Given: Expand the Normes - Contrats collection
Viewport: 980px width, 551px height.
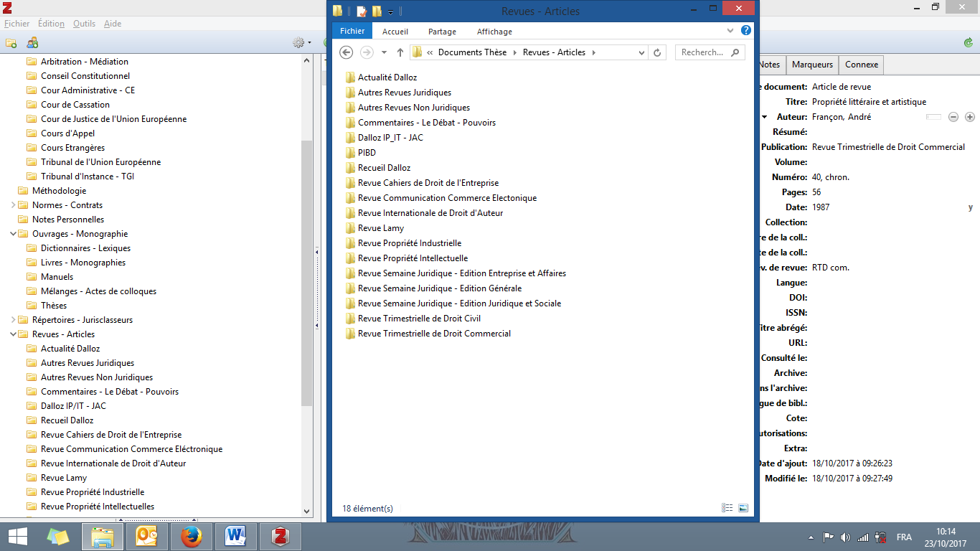Looking at the screenshot, I should pyautogui.click(x=14, y=205).
